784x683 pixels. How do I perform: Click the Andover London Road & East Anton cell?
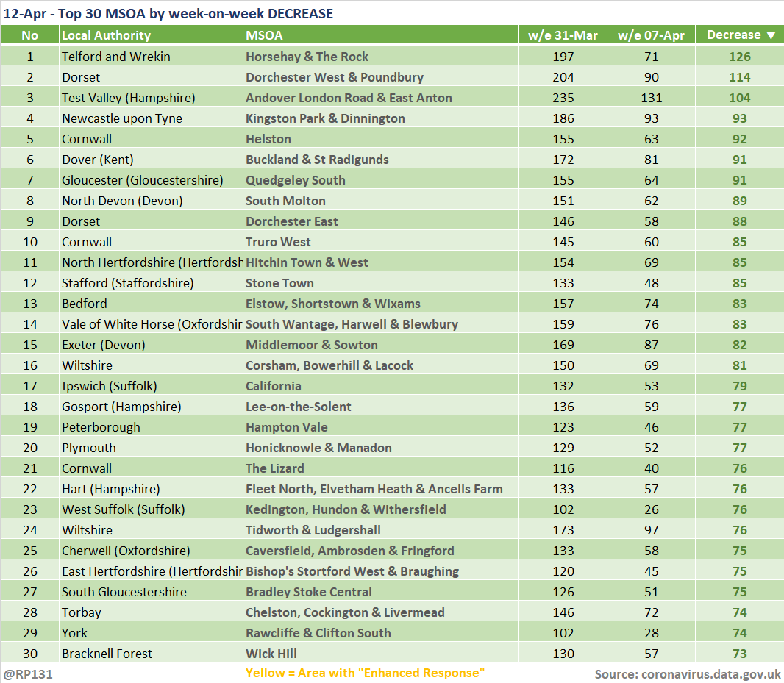[x=349, y=98]
